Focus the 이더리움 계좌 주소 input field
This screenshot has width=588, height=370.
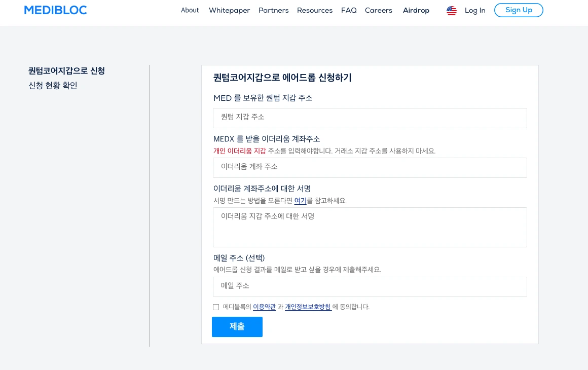(x=370, y=168)
